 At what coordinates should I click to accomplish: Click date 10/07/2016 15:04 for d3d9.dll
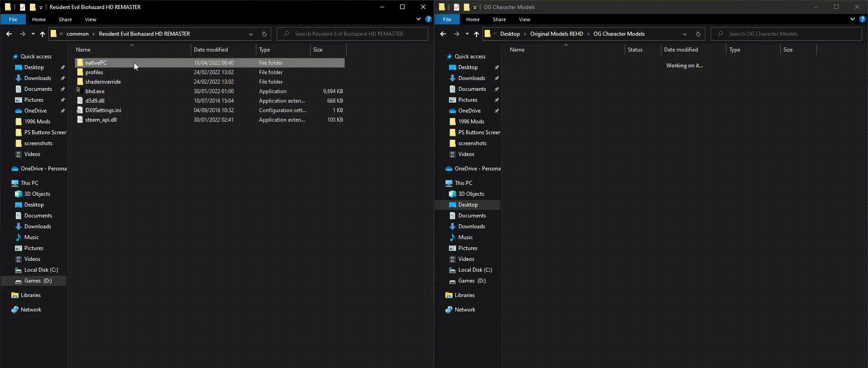click(214, 101)
